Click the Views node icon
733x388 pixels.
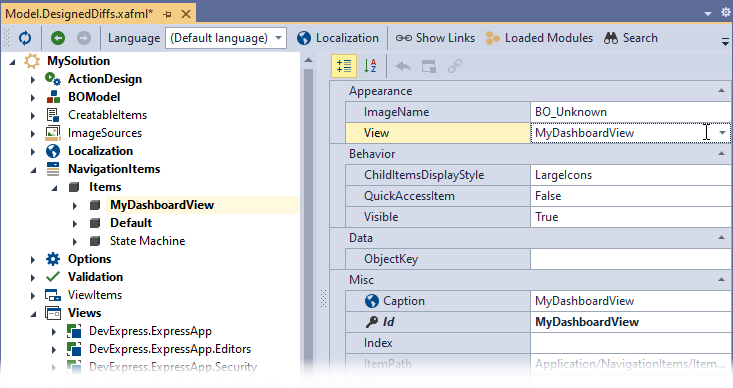53,313
